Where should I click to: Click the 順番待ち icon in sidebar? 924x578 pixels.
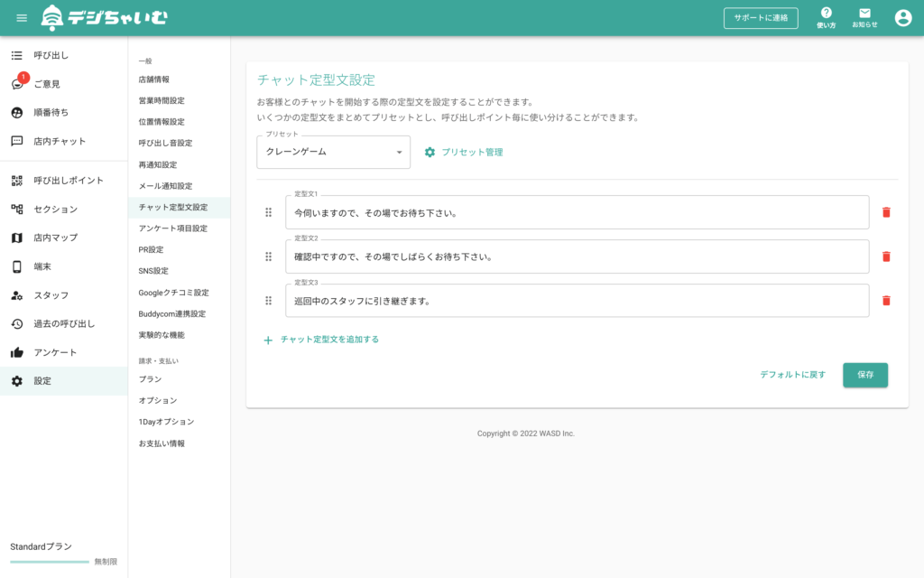click(x=17, y=113)
